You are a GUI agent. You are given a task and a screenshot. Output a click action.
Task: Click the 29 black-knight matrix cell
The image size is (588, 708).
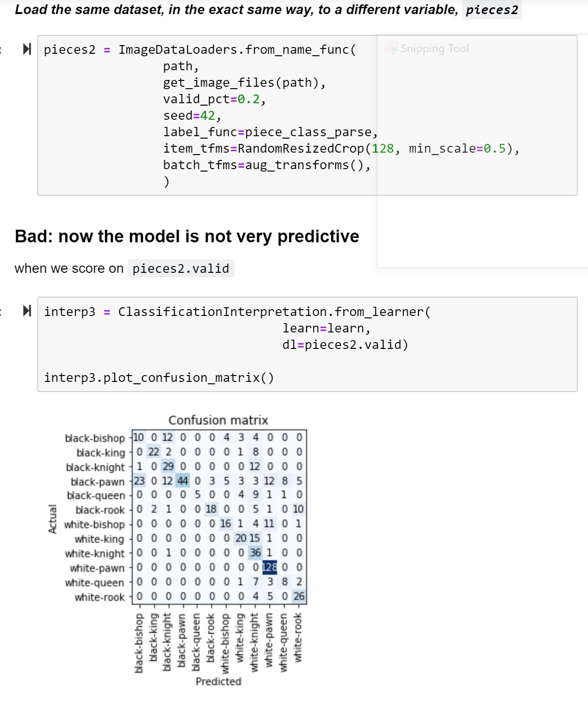pos(168,466)
